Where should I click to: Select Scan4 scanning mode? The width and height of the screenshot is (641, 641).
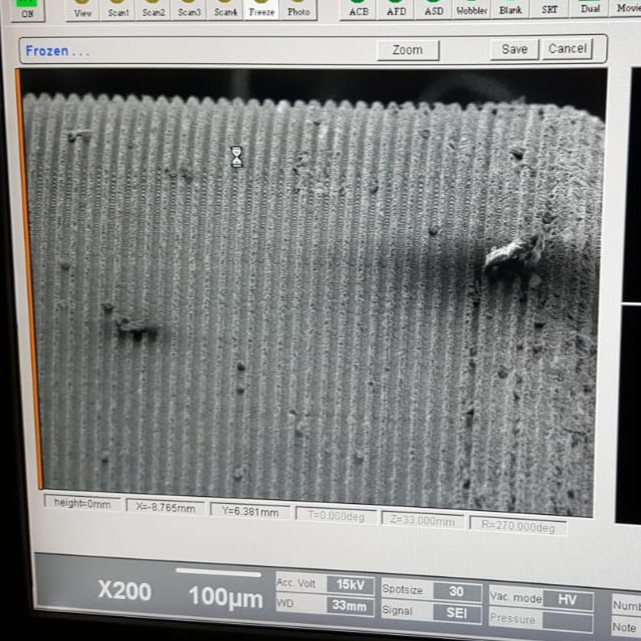pyautogui.click(x=226, y=9)
